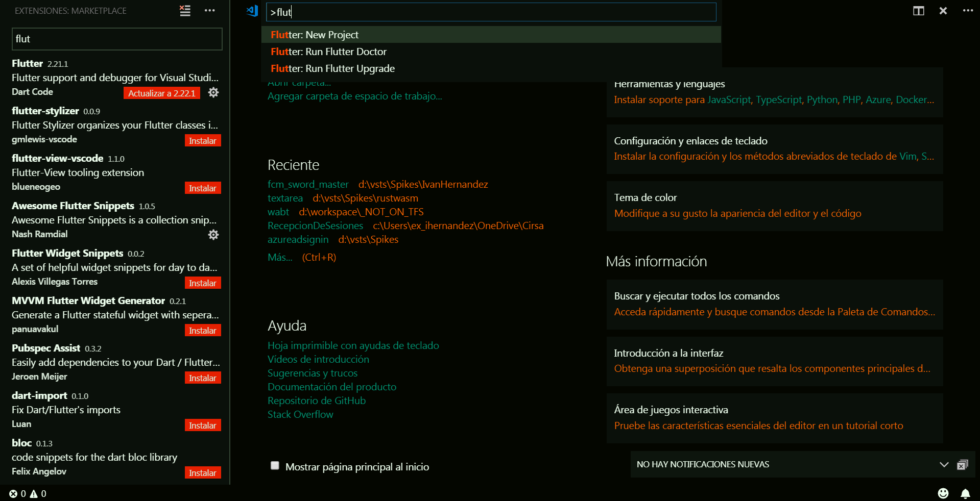Open Stack Overflow help link
This screenshot has width=980, height=501.
[300, 414]
